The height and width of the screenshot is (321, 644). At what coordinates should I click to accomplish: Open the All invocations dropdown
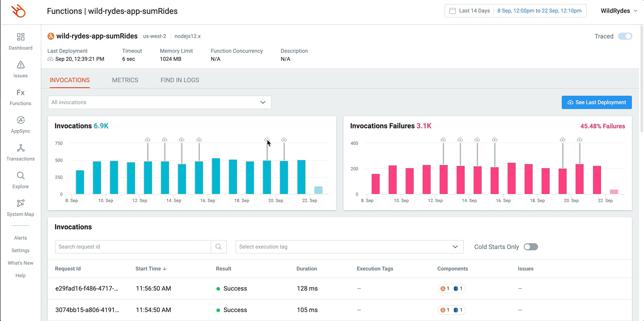point(160,102)
